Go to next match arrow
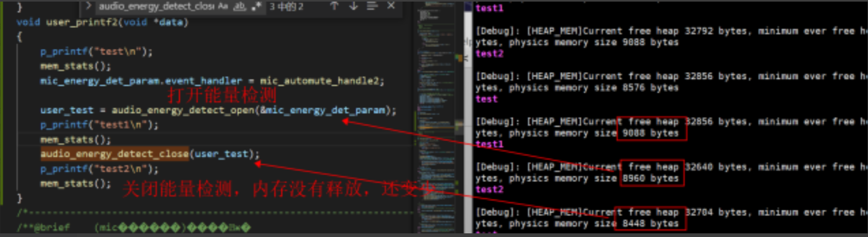This screenshot has width=868, height=237. pyautogui.click(x=353, y=6)
